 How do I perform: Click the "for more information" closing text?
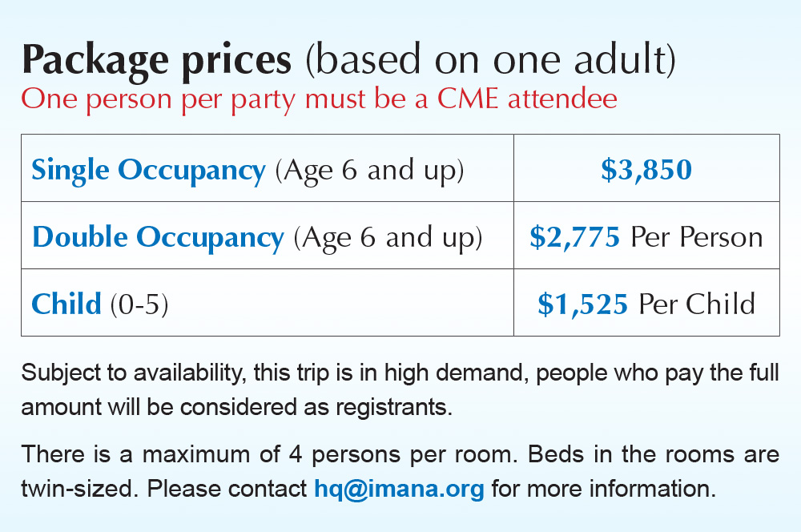[604, 489]
